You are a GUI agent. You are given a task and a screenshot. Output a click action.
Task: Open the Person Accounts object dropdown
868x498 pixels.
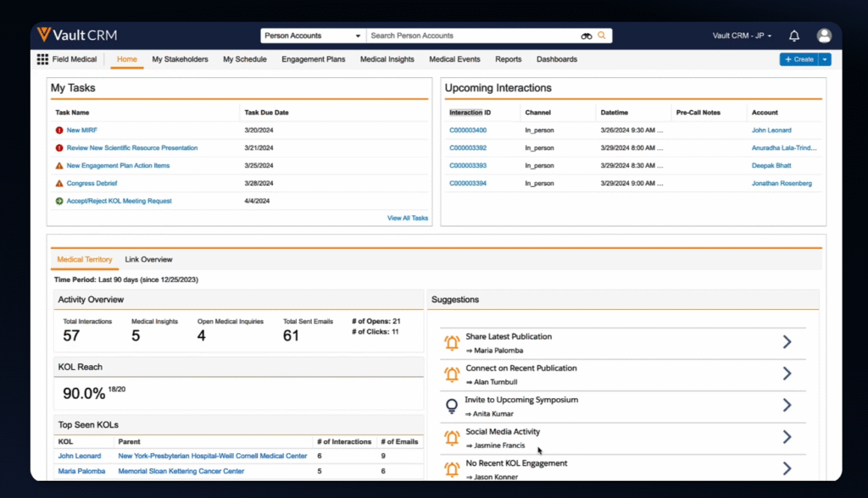312,35
